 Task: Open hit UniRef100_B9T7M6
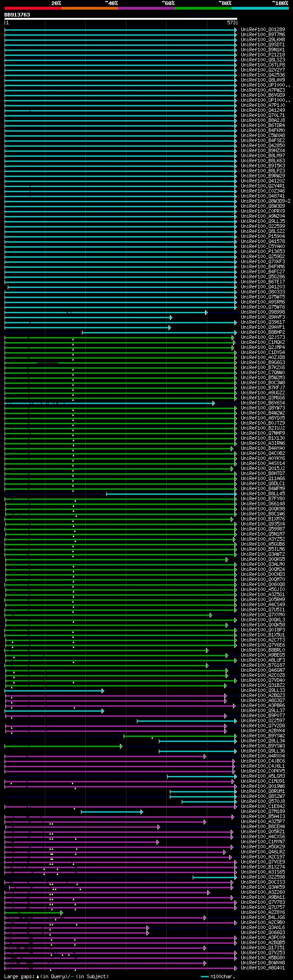pos(263,34)
